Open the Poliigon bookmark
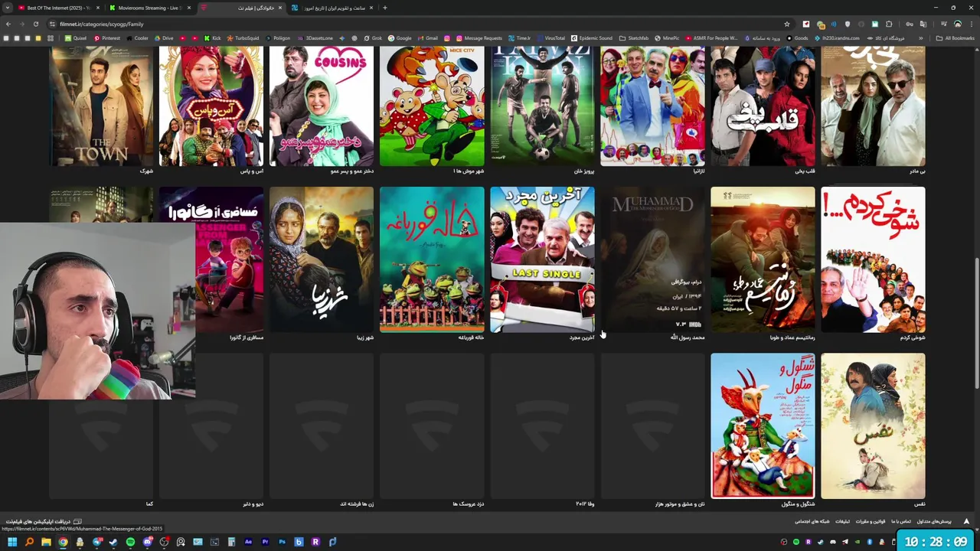 (x=278, y=38)
